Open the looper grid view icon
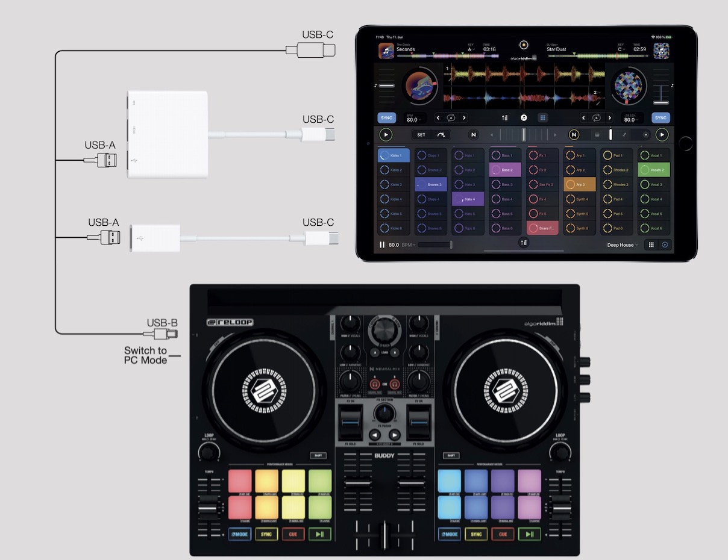 coord(542,117)
